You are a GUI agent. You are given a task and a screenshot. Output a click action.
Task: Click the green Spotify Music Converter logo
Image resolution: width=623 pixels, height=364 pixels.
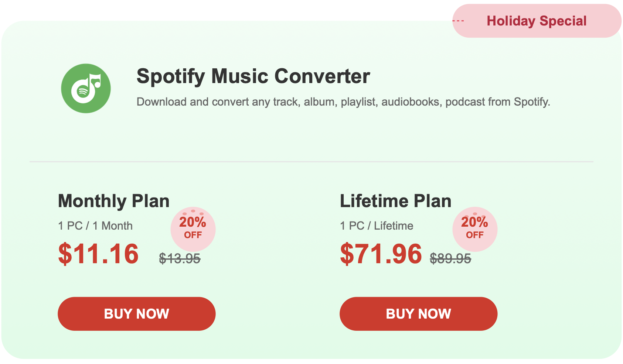(86, 89)
